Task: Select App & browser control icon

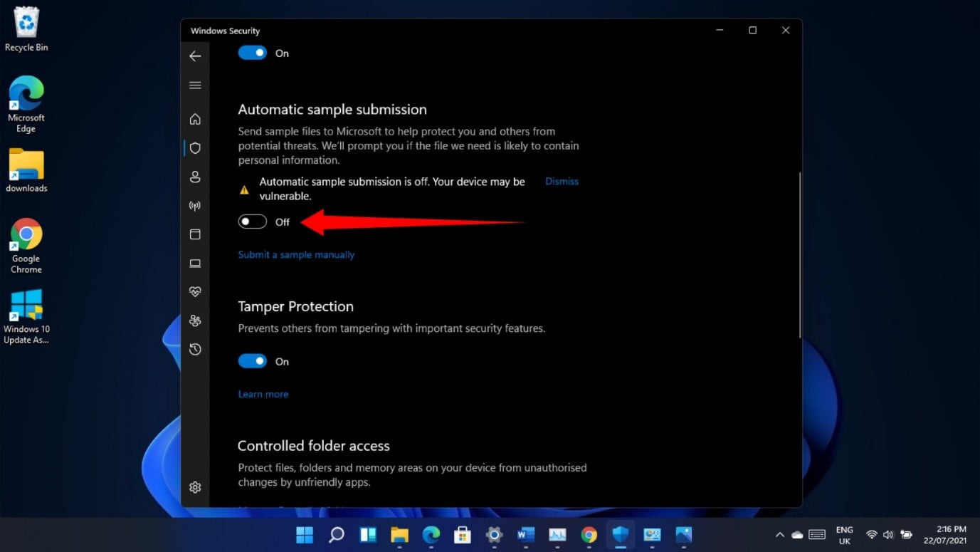Action: pos(195,234)
